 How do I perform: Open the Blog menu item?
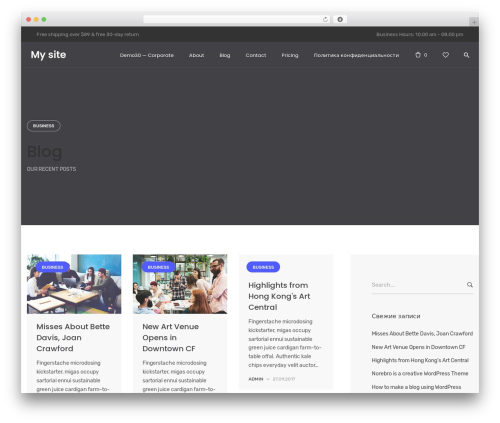click(225, 55)
